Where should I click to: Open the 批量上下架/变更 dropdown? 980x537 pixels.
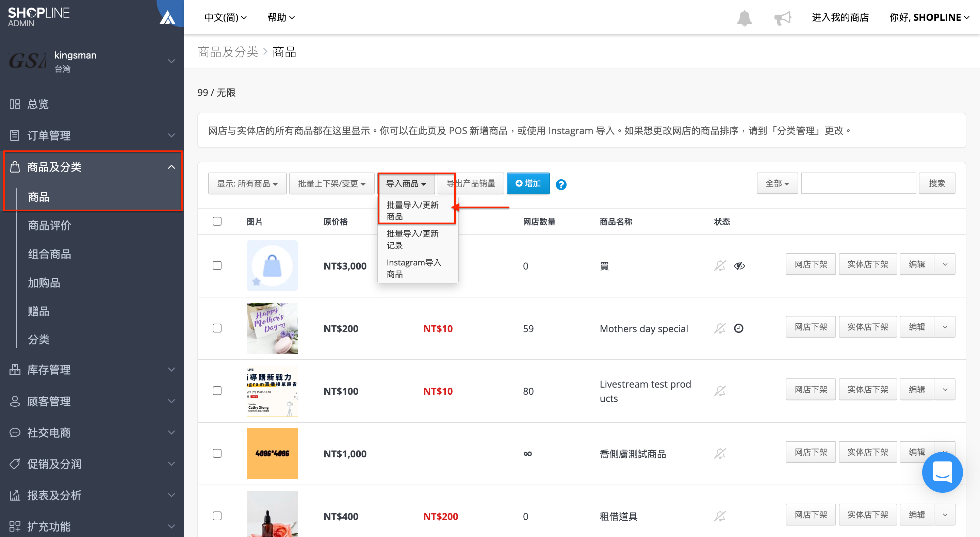(x=331, y=183)
